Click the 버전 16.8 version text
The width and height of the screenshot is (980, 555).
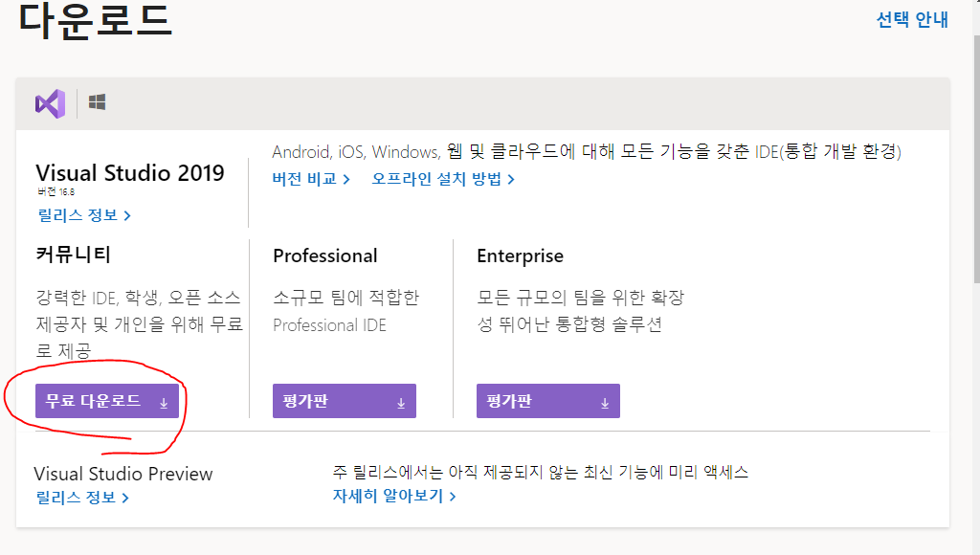tap(56, 192)
